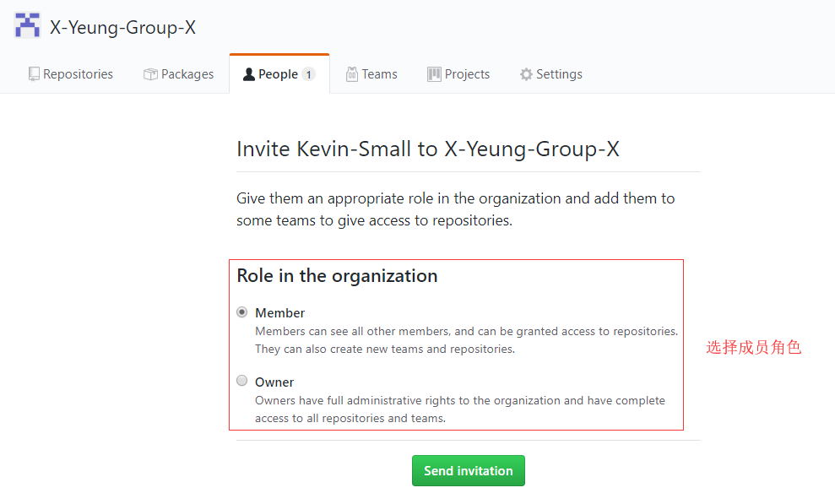Click the Packages box icon
835x504 pixels.
click(x=150, y=74)
